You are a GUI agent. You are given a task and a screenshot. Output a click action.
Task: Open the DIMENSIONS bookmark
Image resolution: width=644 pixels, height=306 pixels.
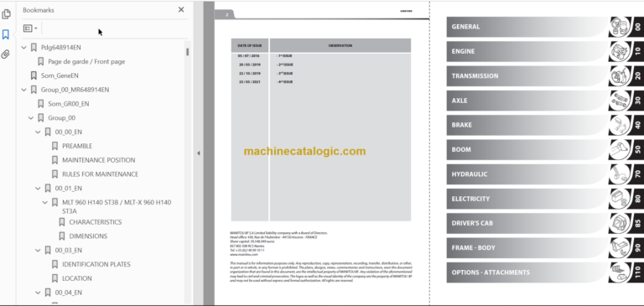coord(88,236)
